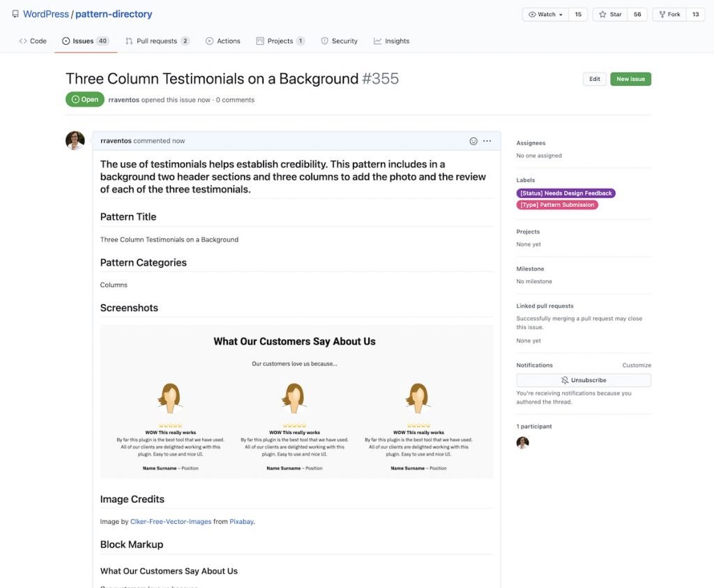Image resolution: width=714 pixels, height=588 pixels.
Task: Go to the Actions tab
Action: pyautogui.click(x=223, y=41)
